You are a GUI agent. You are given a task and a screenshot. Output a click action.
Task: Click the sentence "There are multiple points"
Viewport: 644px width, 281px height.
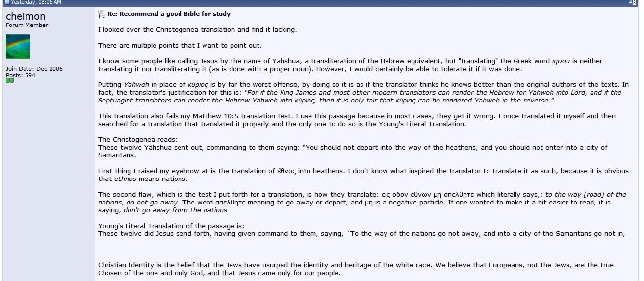(x=180, y=46)
